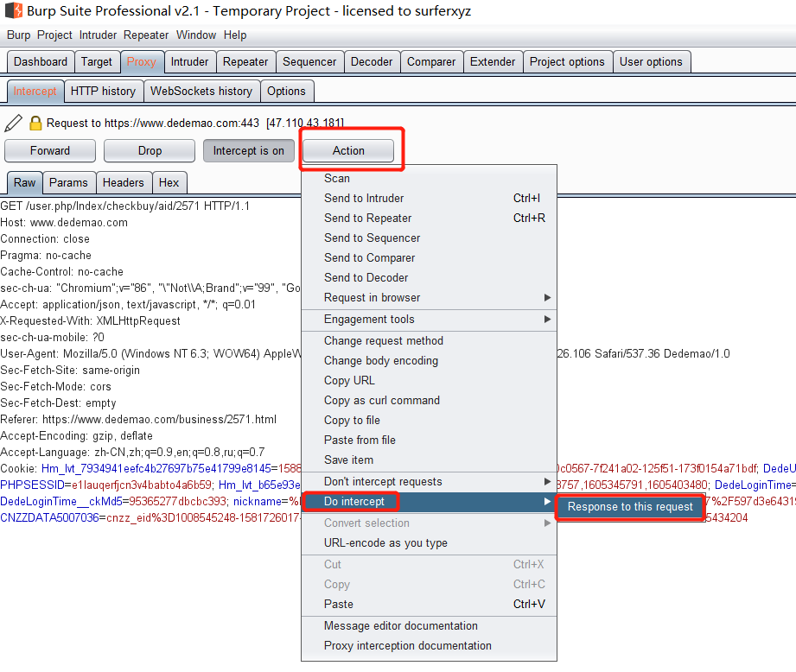Select Copy to file

coord(429,421)
